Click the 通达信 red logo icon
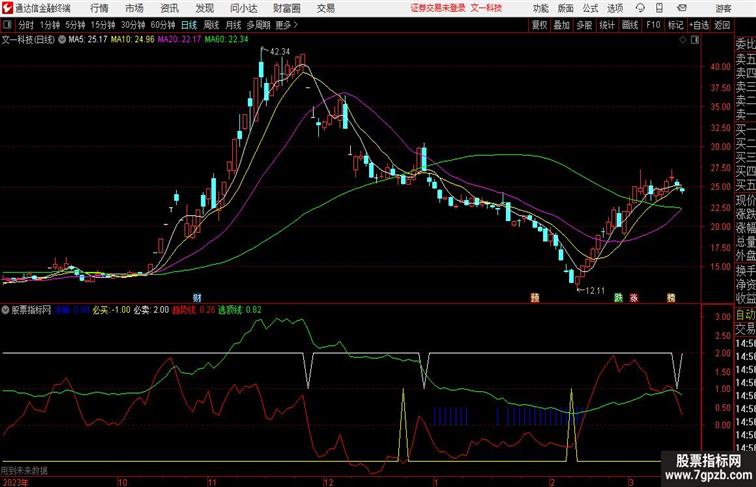 tap(7, 8)
